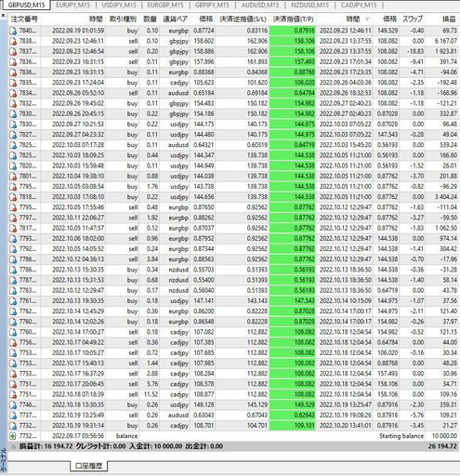Click order icon for trade opened 2022.09.23 17:24:04
Viewport: 460px width, 476px height.
pos(13,83)
